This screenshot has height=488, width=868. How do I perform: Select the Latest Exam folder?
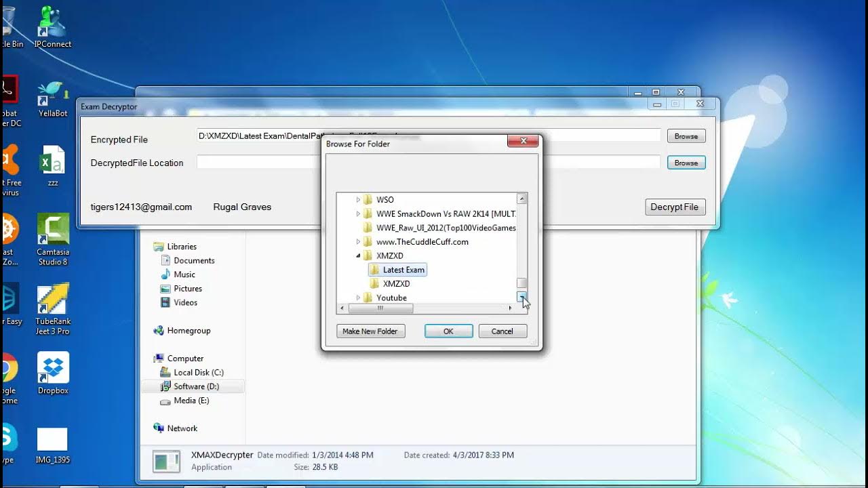coord(398,270)
